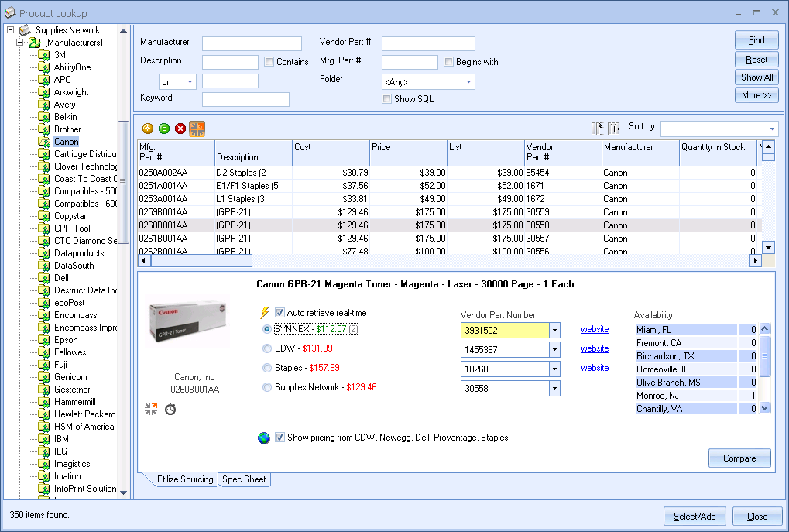
Task: Click the orange arrows icon in results toolbar
Action: [x=197, y=129]
